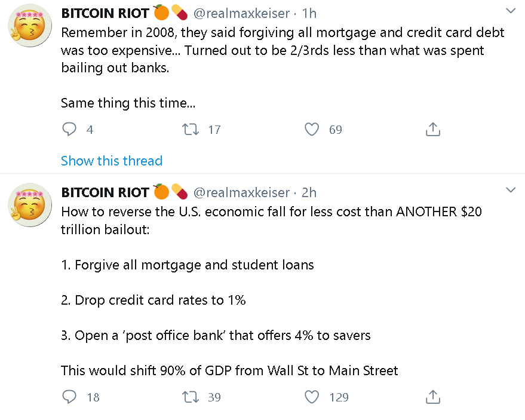Open BITCOIN RIOT profile name on second tweet
525x420 pixels.
pyautogui.click(x=105, y=192)
